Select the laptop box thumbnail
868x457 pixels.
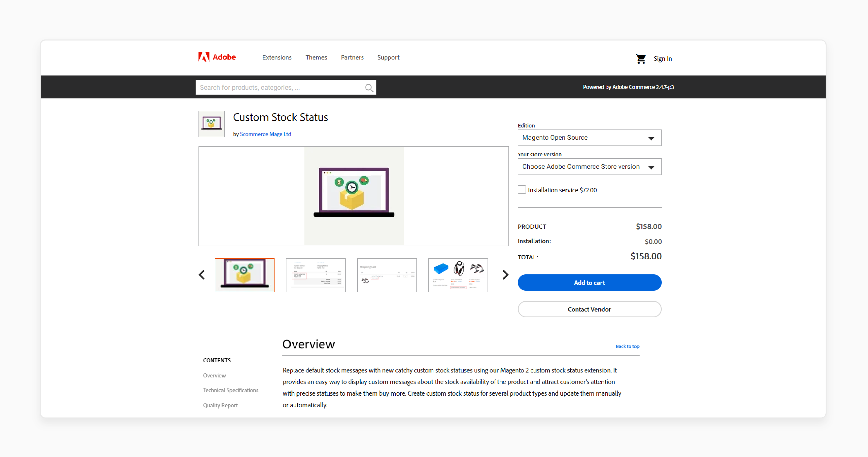pyautogui.click(x=245, y=275)
